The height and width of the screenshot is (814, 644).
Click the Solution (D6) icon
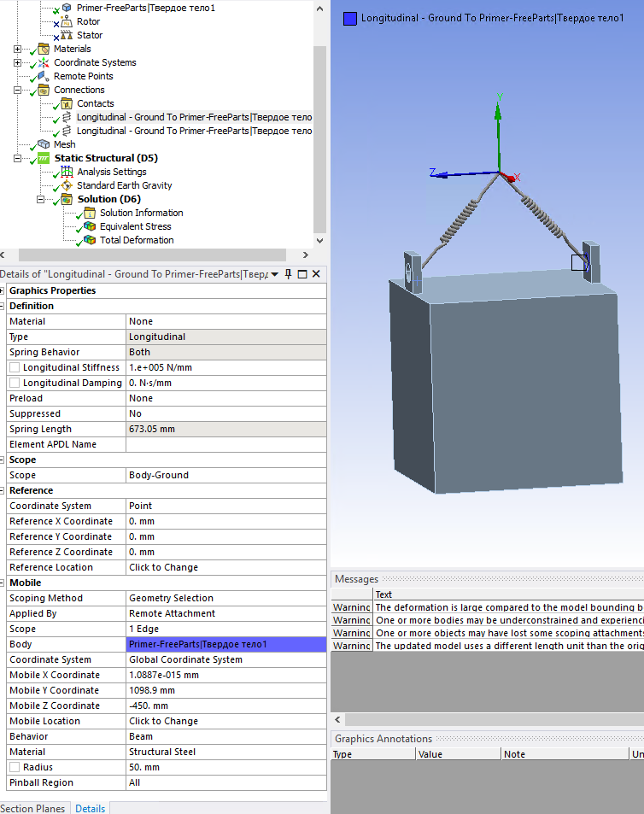(67, 199)
